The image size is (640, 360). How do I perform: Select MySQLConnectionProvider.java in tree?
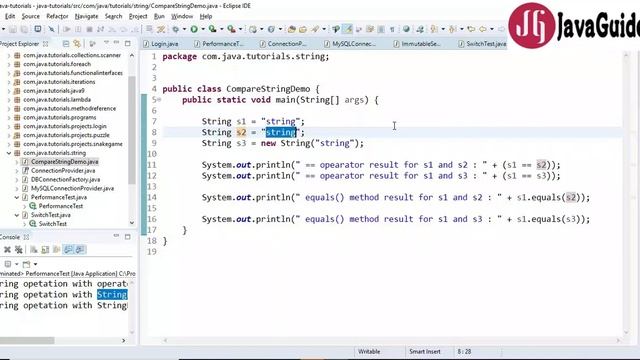tap(72, 189)
